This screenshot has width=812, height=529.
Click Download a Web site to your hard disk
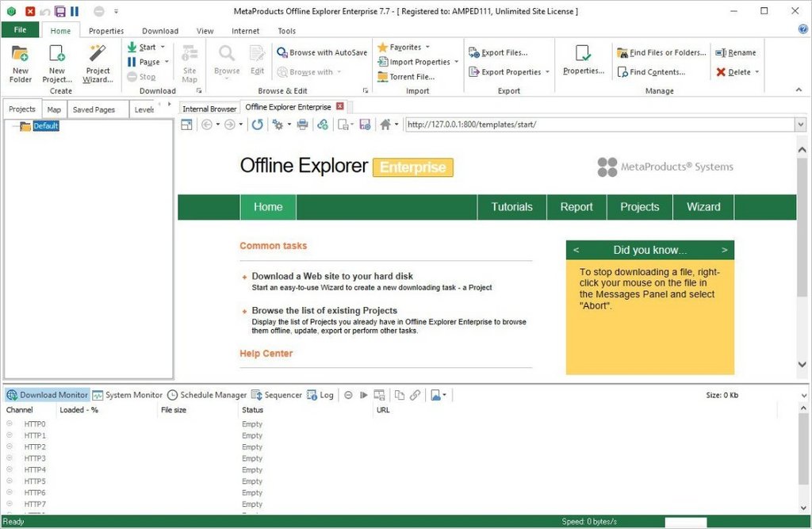click(332, 276)
